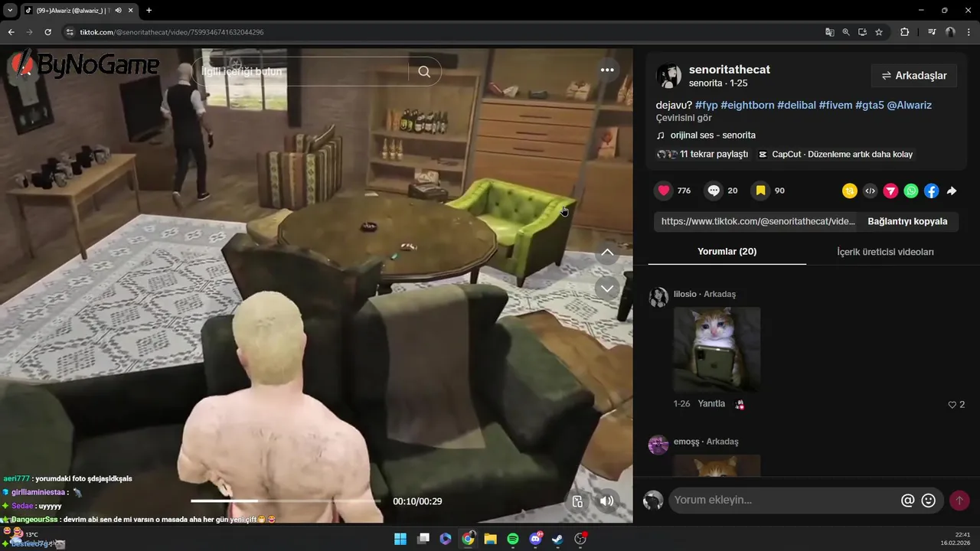Open lilosio commenter avatar

click(x=658, y=298)
